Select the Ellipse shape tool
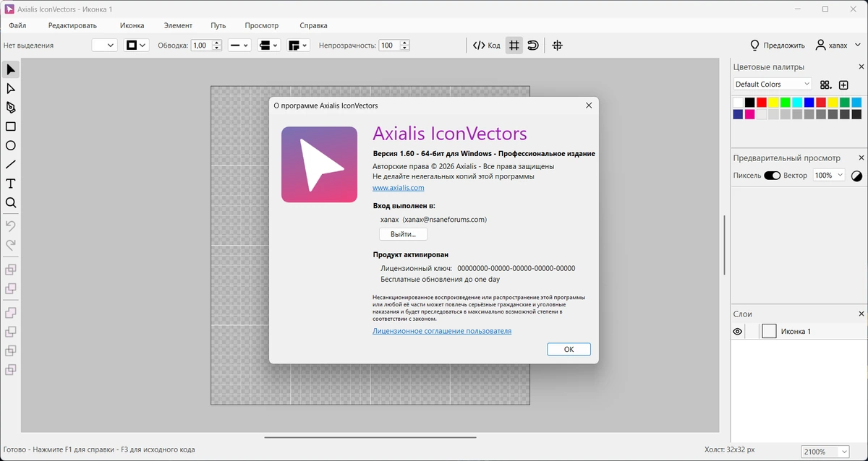Viewport: 868px width, 461px height. click(x=11, y=145)
